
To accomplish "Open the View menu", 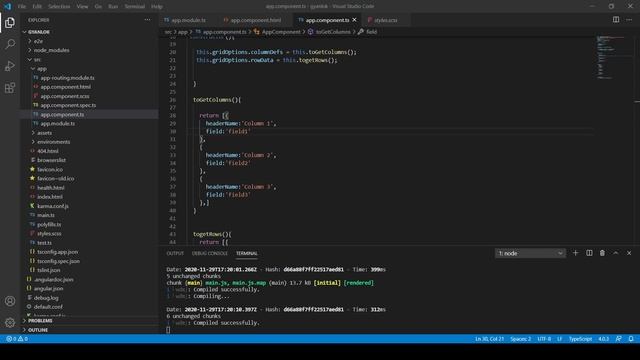I will 82,7.
